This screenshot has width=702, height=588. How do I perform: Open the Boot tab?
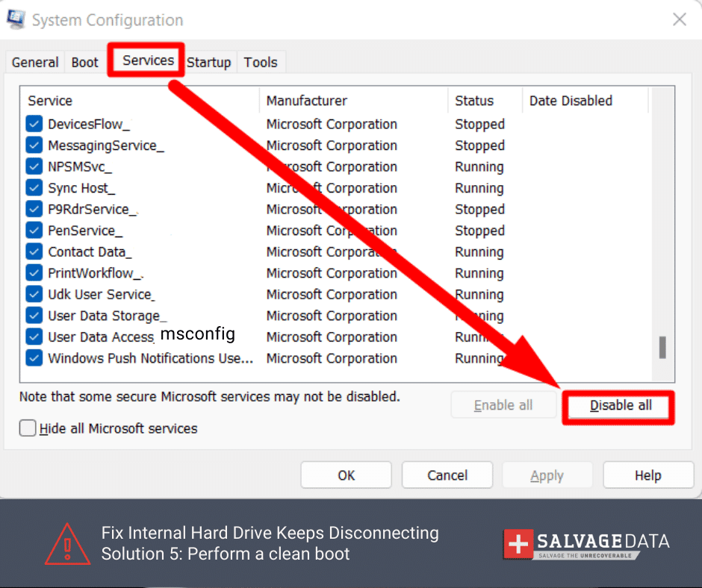84,63
